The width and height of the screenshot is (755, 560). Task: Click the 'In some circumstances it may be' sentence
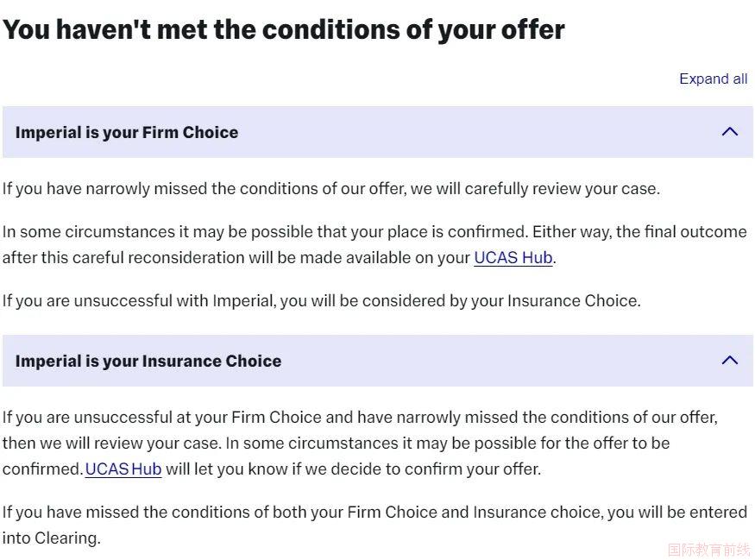coord(265,232)
